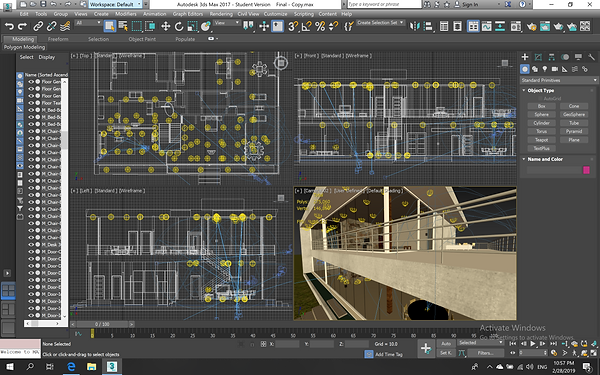This screenshot has width=600, height=375.
Task: Switch to the Freeform ribbon tab
Action: [58, 39]
